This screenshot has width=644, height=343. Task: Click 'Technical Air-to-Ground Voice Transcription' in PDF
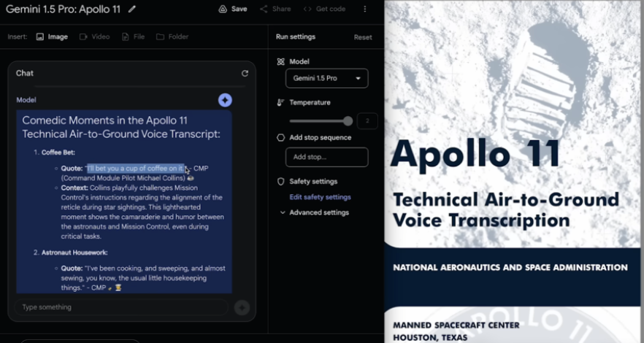[x=506, y=210]
